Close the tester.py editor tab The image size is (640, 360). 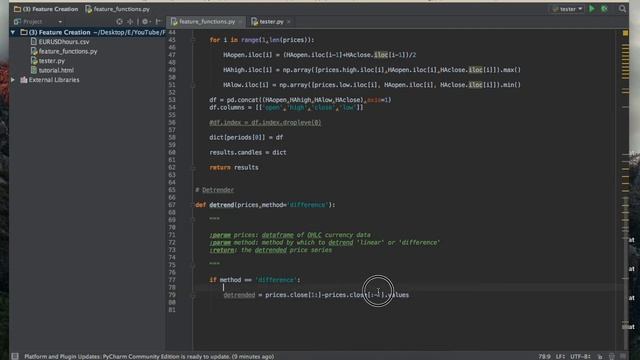click(x=289, y=22)
